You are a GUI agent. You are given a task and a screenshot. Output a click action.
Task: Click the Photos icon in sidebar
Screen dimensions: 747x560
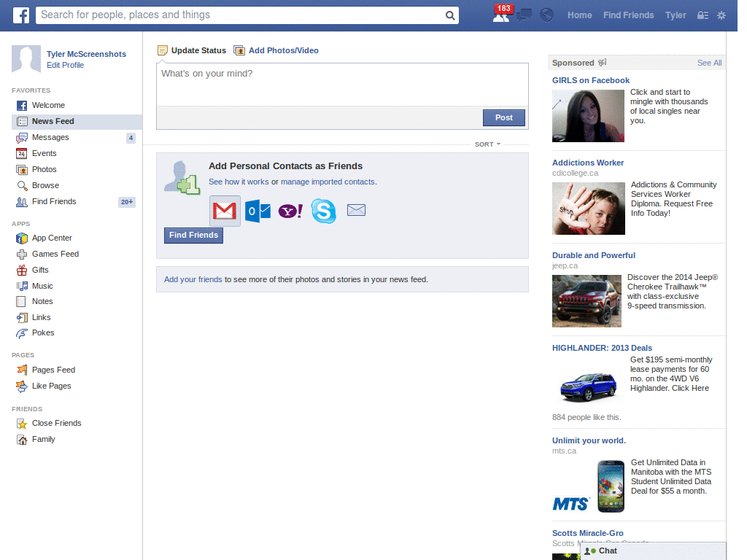[x=22, y=169]
